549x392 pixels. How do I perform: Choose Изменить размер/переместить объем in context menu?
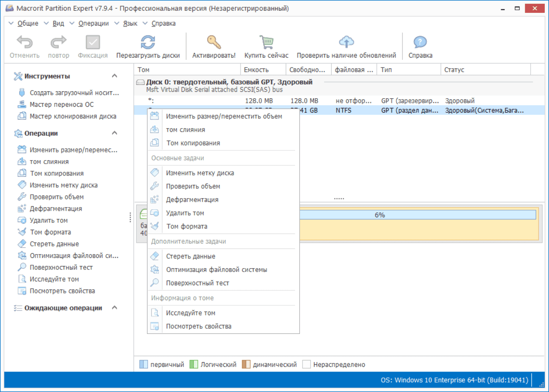pos(223,116)
